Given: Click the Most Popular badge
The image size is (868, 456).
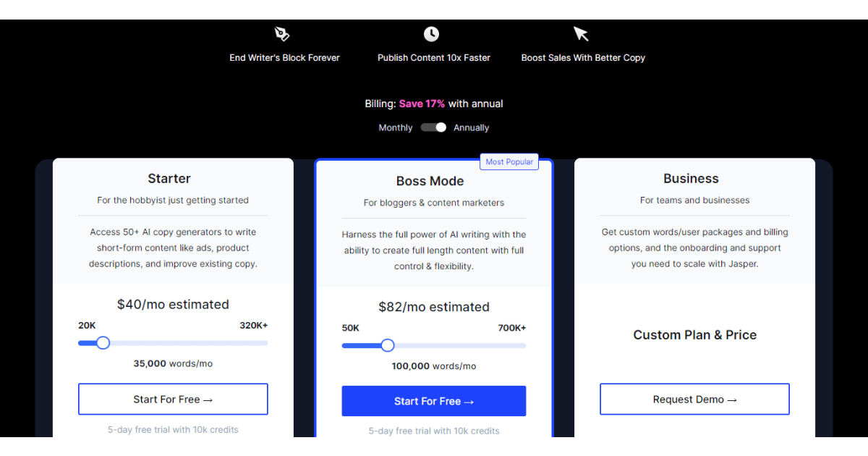Looking at the screenshot, I should pos(509,162).
